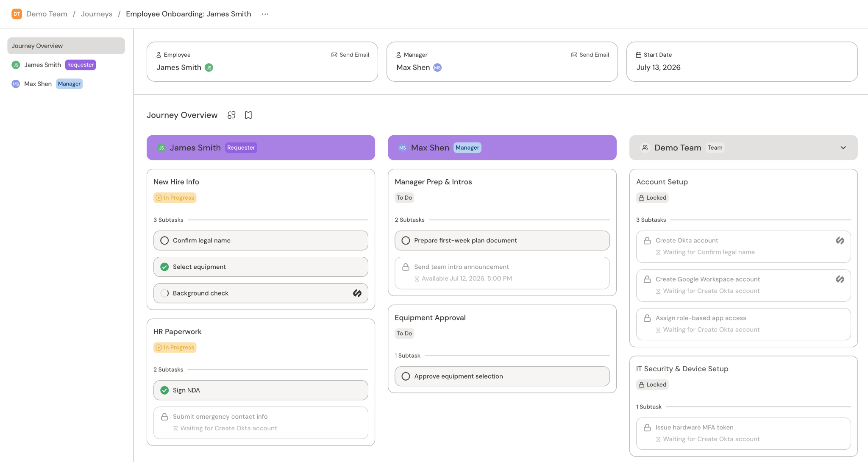
Task: Click the automation icon on Background check
Action: (x=357, y=293)
